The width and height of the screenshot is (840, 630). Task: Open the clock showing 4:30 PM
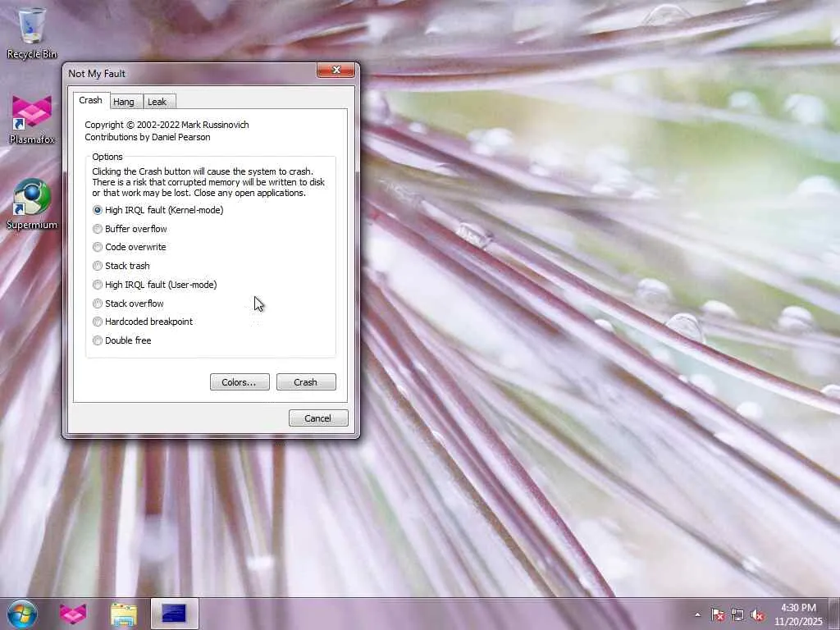[x=798, y=614]
